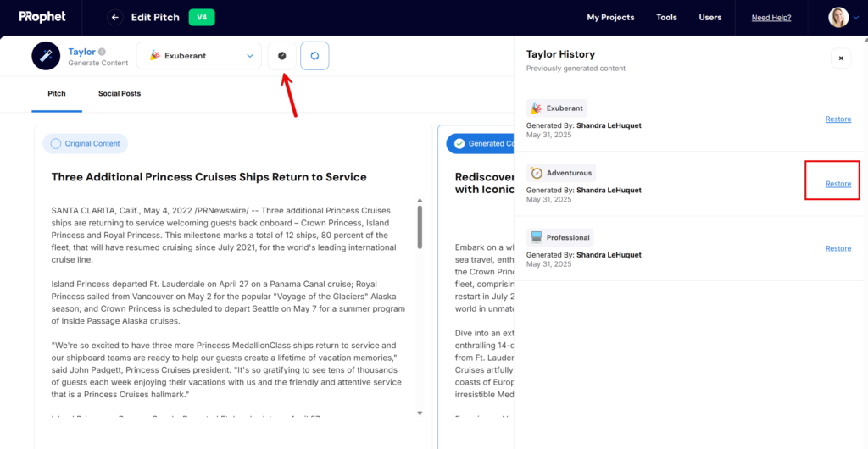Switch to the Pitch tab
868x449 pixels.
tap(57, 93)
